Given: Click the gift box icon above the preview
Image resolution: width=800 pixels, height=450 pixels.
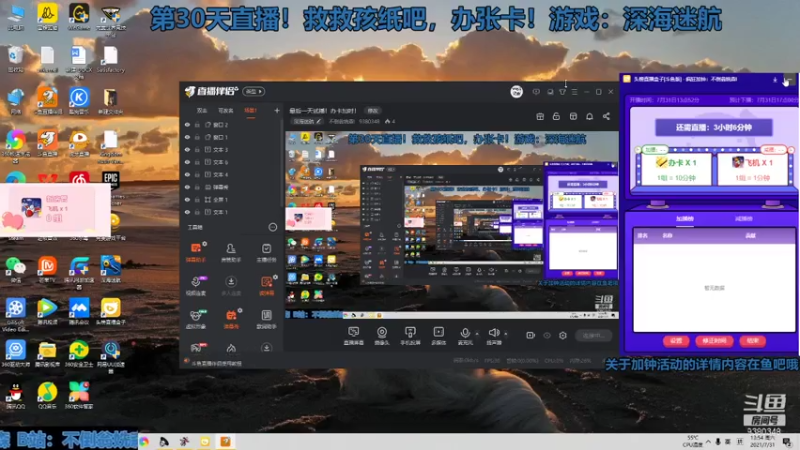Looking at the screenshot, I should (540, 116).
